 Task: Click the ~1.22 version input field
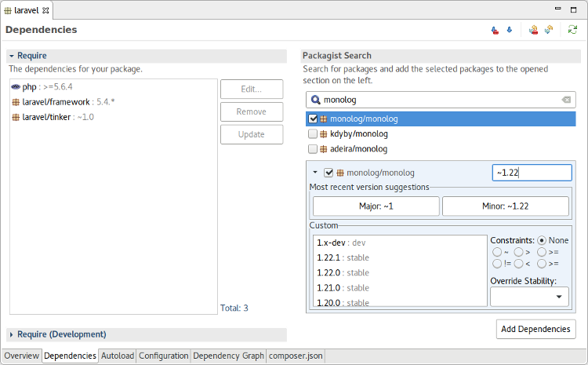532,173
